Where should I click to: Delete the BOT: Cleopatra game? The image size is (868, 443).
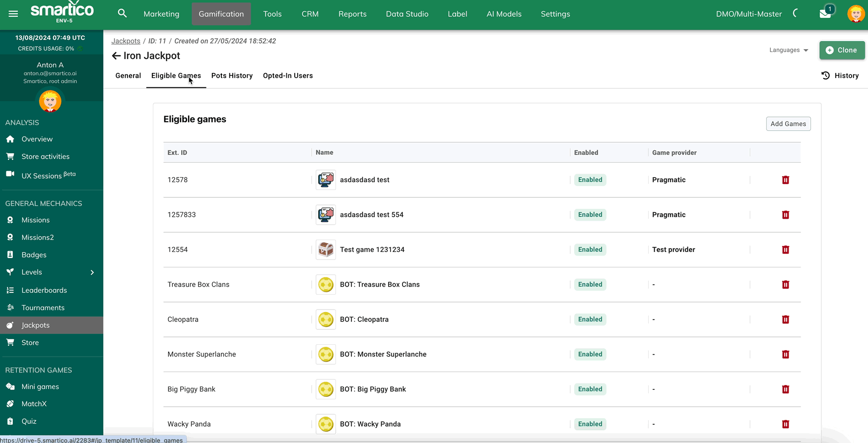pos(785,319)
